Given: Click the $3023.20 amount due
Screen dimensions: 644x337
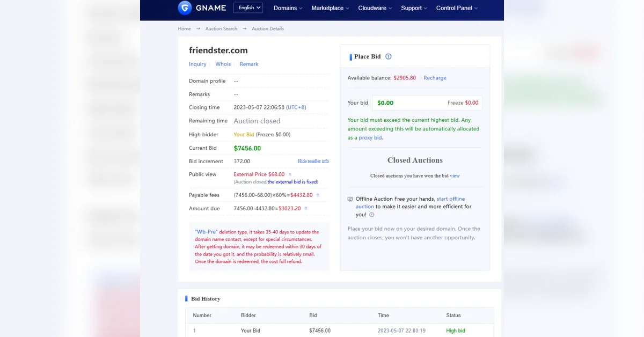Looking at the screenshot, I should (290, 208).
